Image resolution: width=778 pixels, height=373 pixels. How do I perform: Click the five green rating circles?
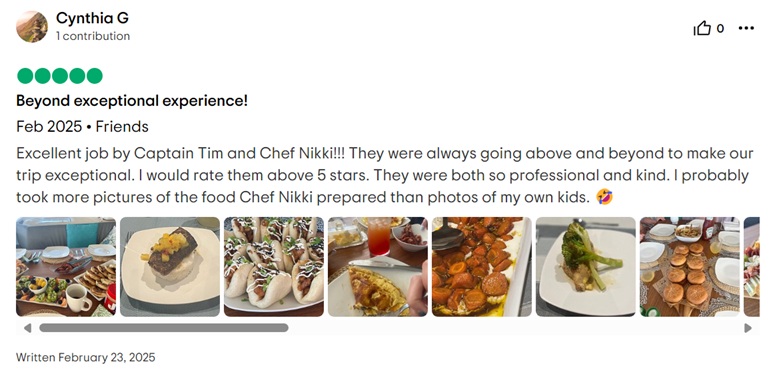click(60, 76)
